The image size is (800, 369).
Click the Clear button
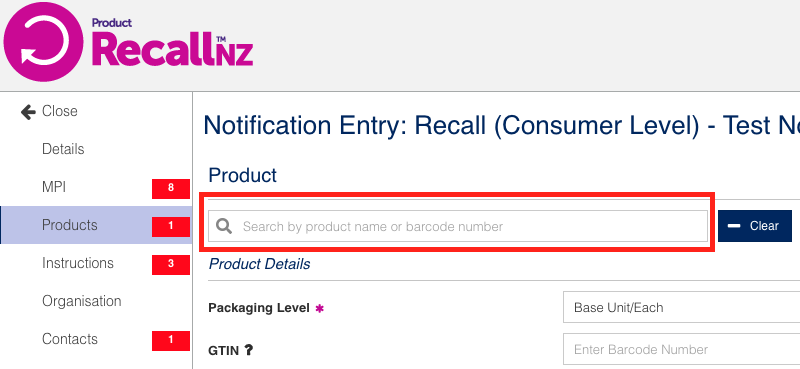coord(755,226)
